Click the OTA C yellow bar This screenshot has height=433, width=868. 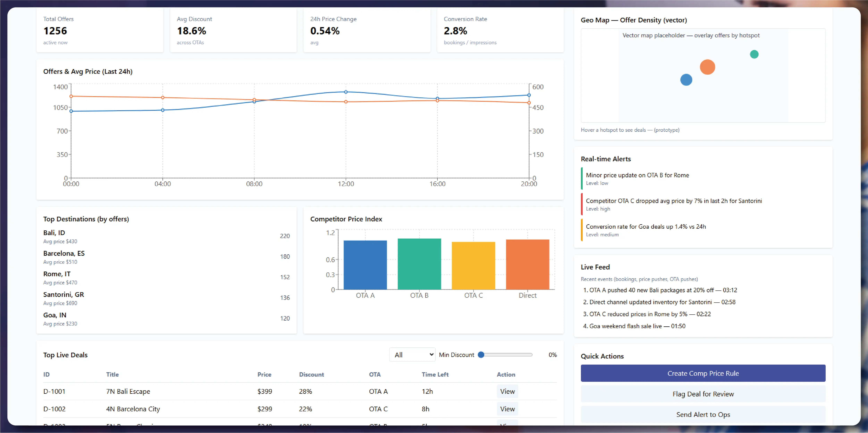(x=473, y=265)
